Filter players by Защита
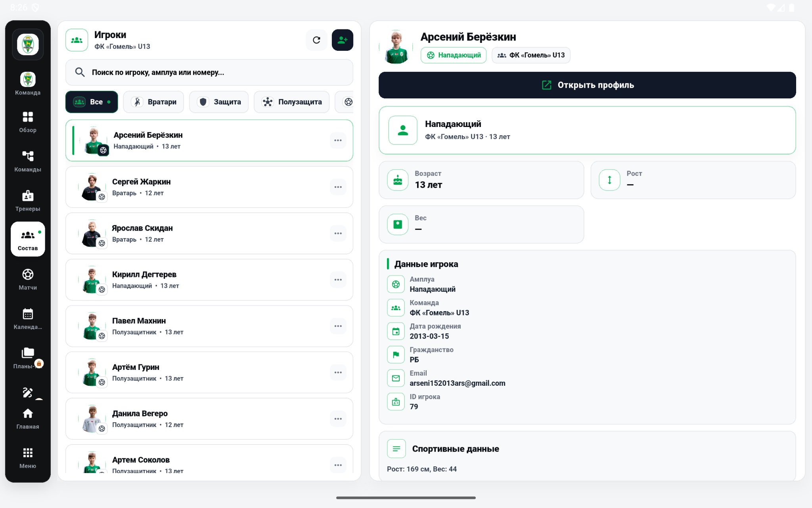 pos(219,102)
